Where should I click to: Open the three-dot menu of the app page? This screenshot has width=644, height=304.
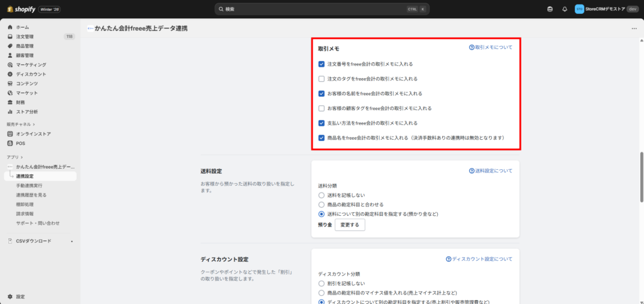tap(634, 29)
